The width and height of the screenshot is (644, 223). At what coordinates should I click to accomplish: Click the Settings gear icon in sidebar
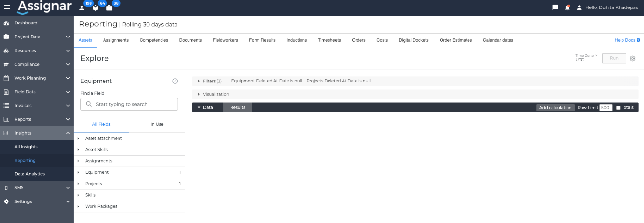pyautogui.click(x=6, y=201)
